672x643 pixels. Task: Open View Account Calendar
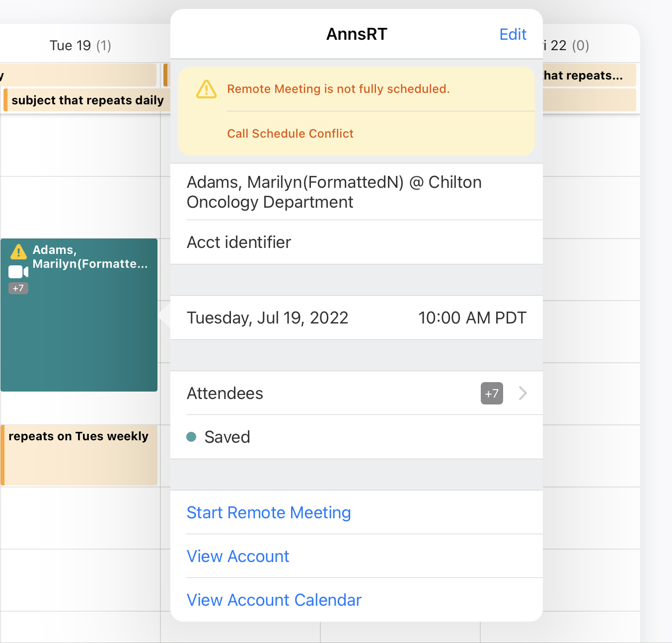tap(274, 600)
